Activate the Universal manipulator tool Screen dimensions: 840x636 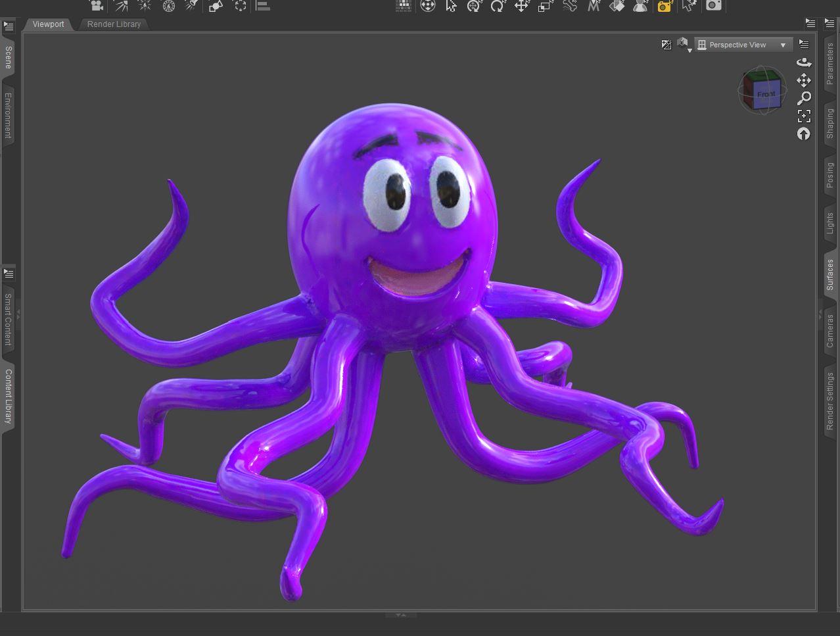coord(427,5)
